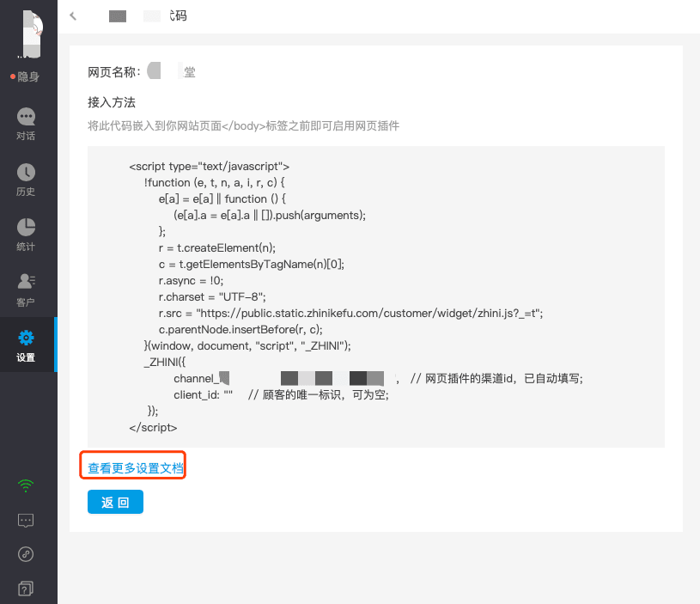
Task: Click the zhini.js source URL line
Action: [351, 314]
